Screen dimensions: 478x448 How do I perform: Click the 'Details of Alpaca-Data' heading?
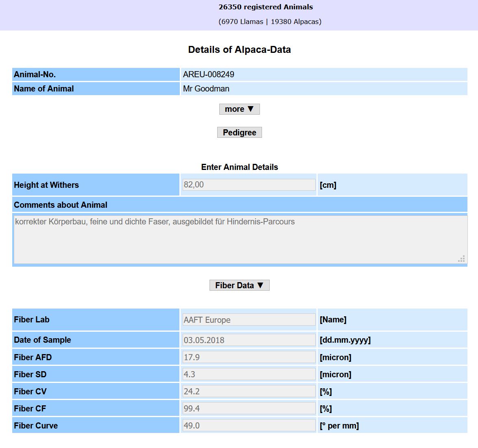click(239, 50)
